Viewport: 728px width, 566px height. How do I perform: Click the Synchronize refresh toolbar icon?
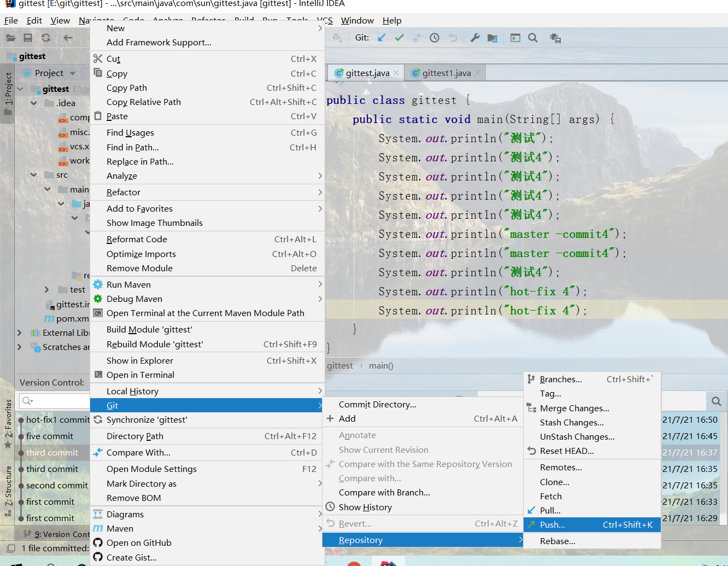(46, 38)
